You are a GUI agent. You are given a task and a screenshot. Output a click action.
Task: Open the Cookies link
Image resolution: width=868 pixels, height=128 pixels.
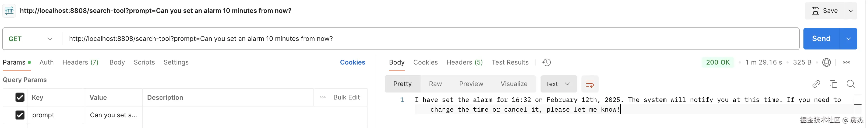(352, 62)
